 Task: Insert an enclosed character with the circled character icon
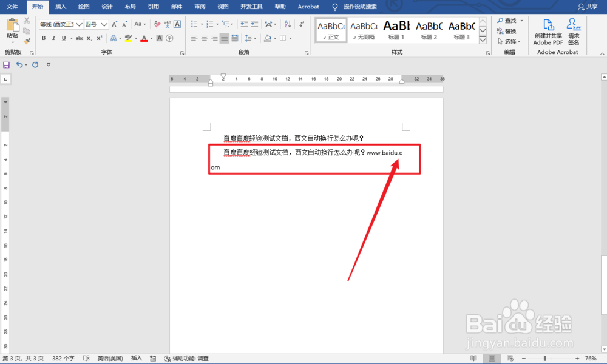point(169,38)
